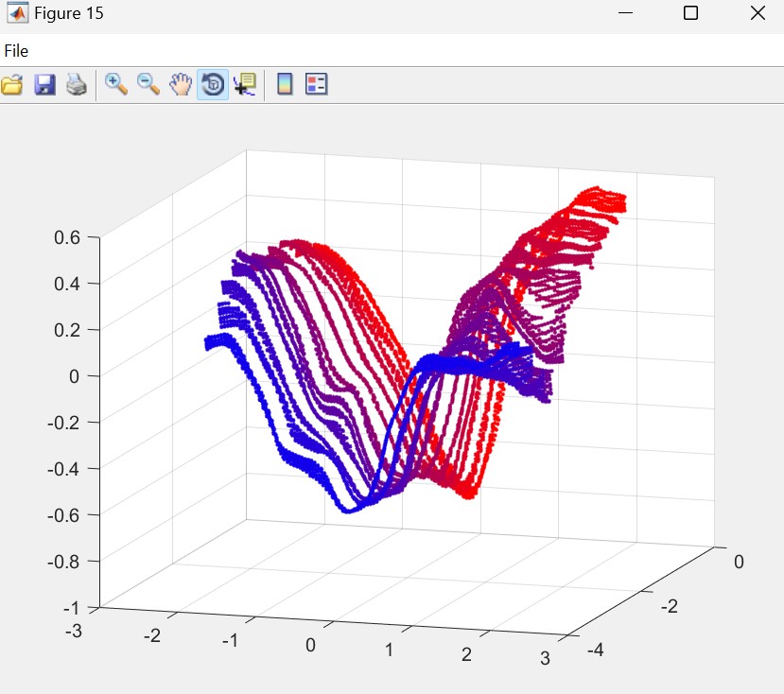
Task: Save the figure with the floppy disk icon
Action: 44,85
